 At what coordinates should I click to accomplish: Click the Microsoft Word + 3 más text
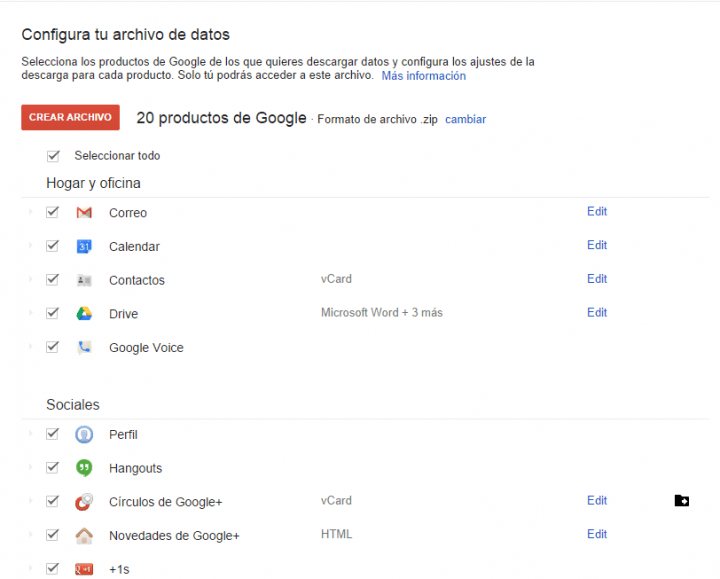click(382, 313)
